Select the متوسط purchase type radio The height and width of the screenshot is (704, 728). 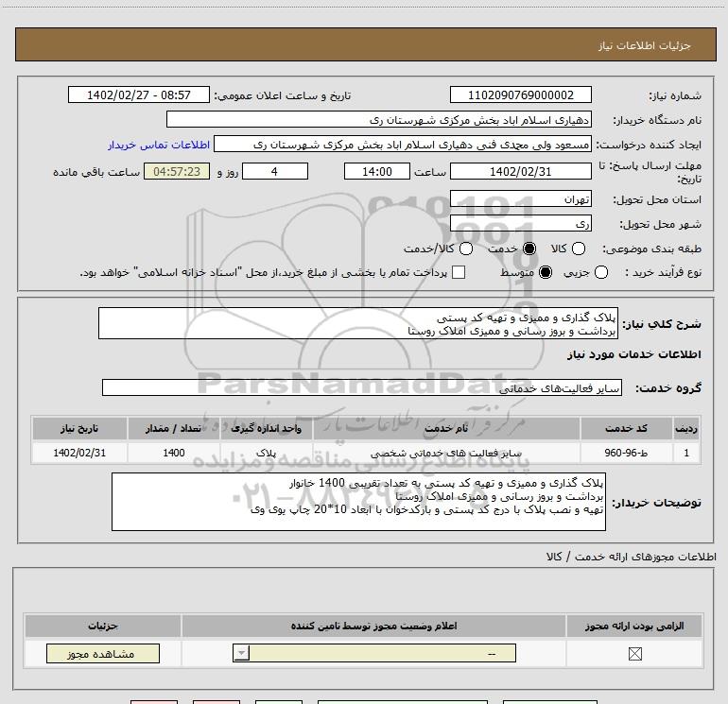(546, 272)
